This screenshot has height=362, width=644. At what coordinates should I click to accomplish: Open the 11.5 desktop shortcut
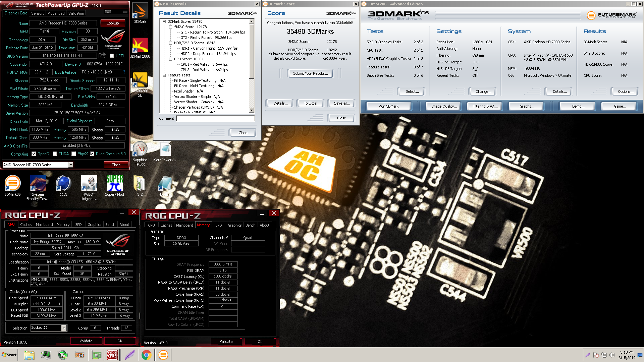coord(63,186)
